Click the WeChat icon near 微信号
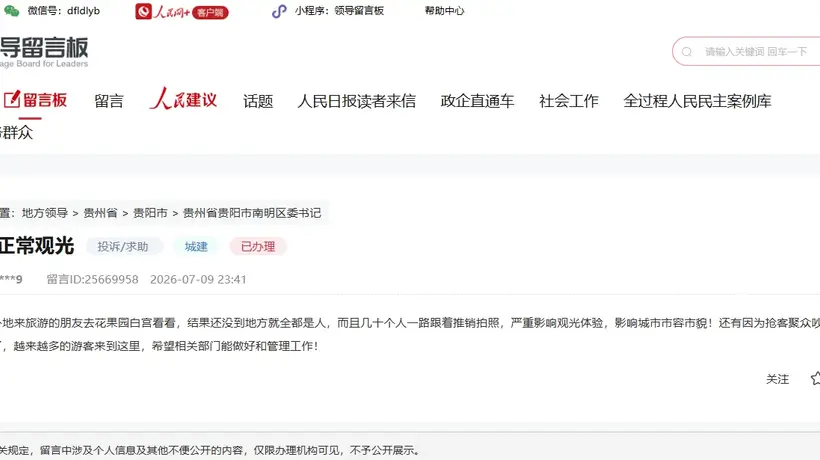 [12, 11]
